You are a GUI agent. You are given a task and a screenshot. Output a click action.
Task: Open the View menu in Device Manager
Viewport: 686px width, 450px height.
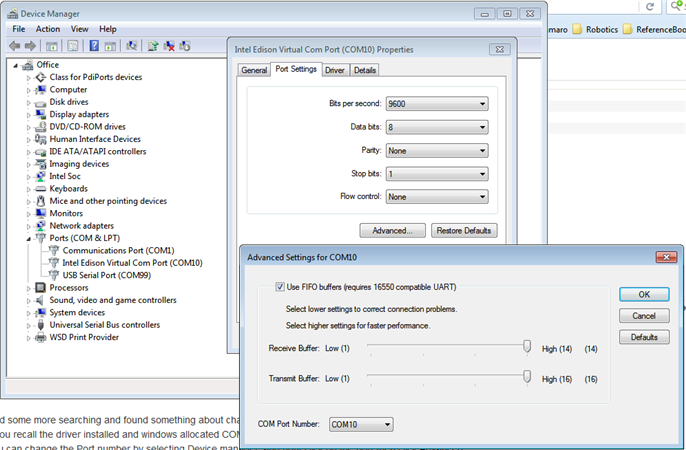click(79, 29)
